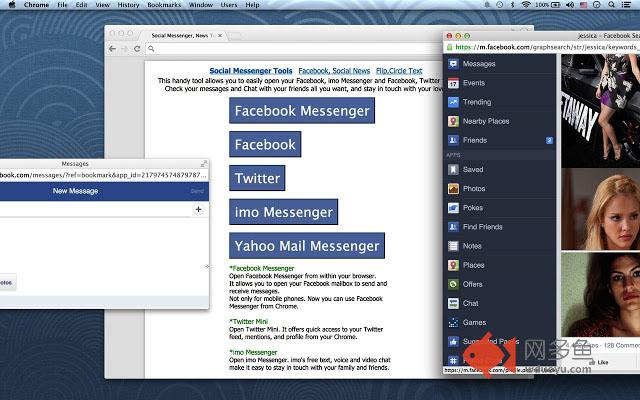Image resolution: width=640 pixels, height=400 pixels.
Task: Click the plus icon in New Message
Action: pyautogui.click(x=198, y=209)
